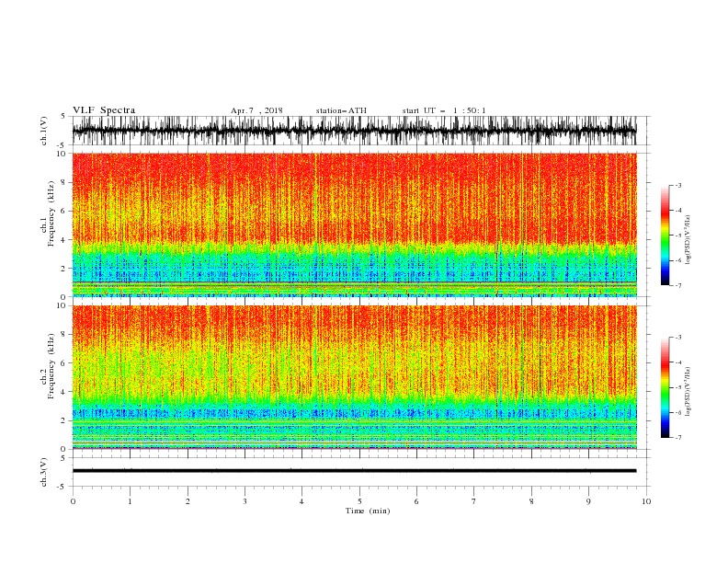Image resolution: width=728 pixels, height=563 pixels.
Task: Click the ch.2 spectrogram panel
Action: [354, 377]
